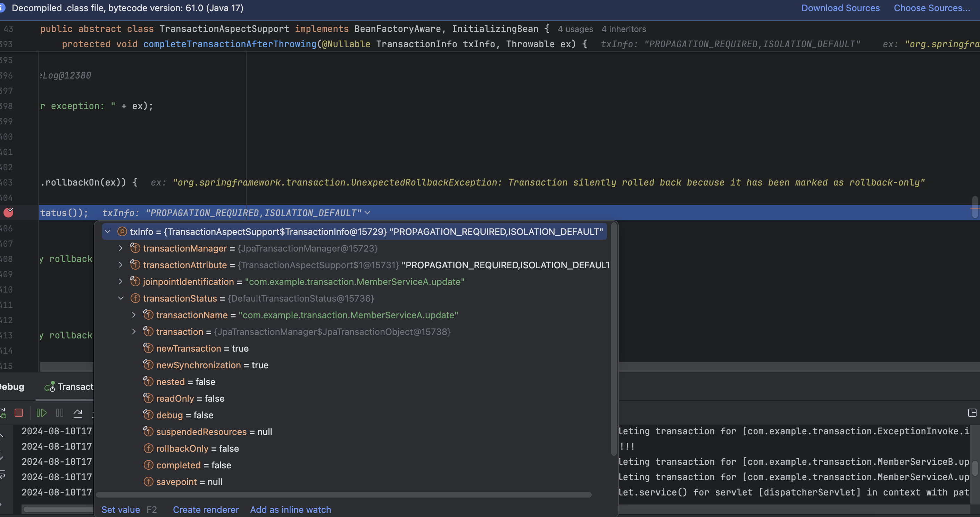Click Create renderer link
This screenshot has height=517, width=980.
coord(206,509)
